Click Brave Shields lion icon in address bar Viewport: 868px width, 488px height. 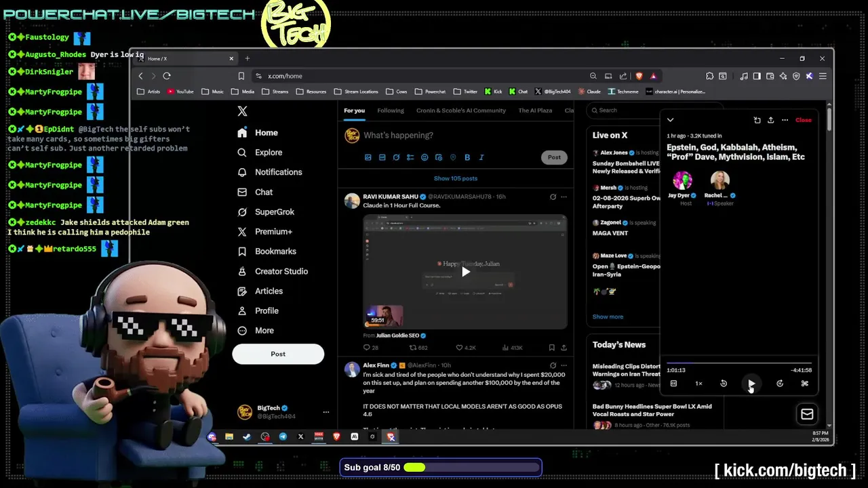[x=639, y=76]
